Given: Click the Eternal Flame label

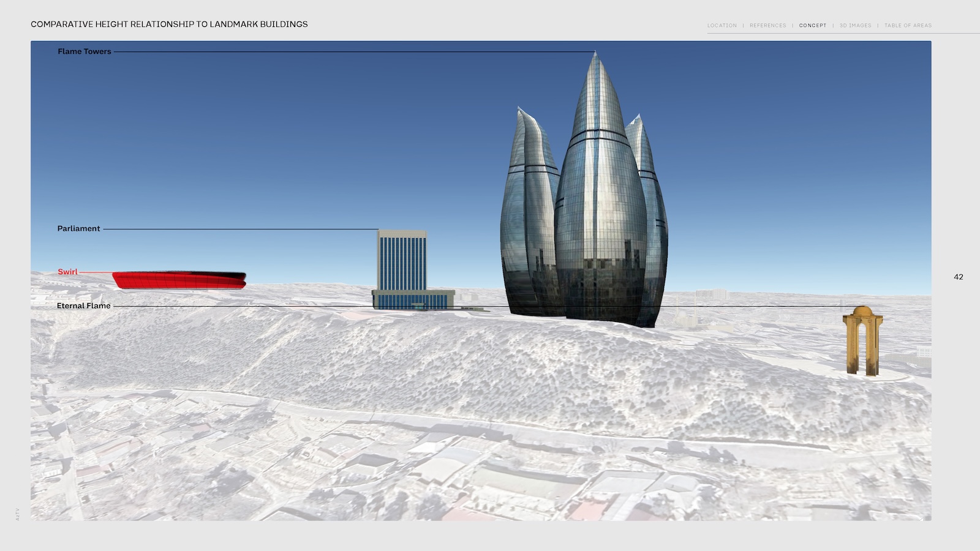Looking at the screenshot, I should point(83,305).
